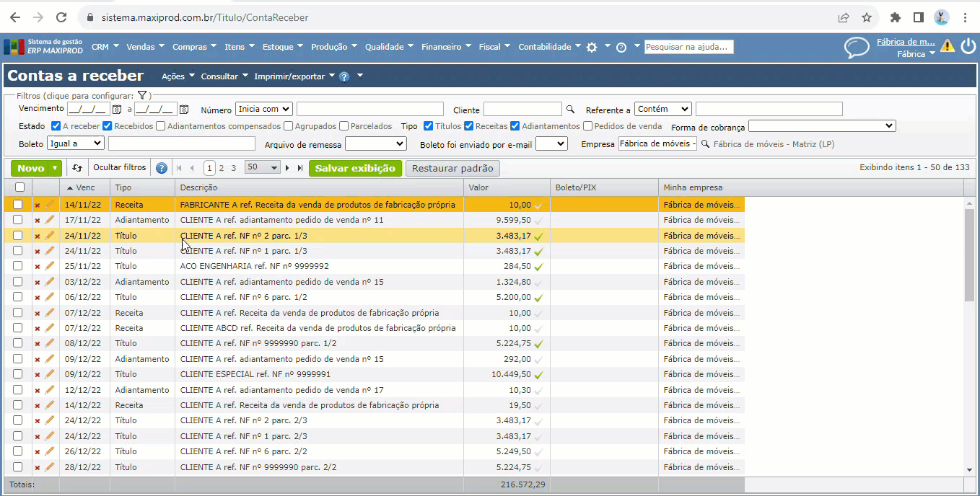This screenshot has height=496, width=980.
Task: Open the Número 'Inicia com' dropdown
Action: 263,110
